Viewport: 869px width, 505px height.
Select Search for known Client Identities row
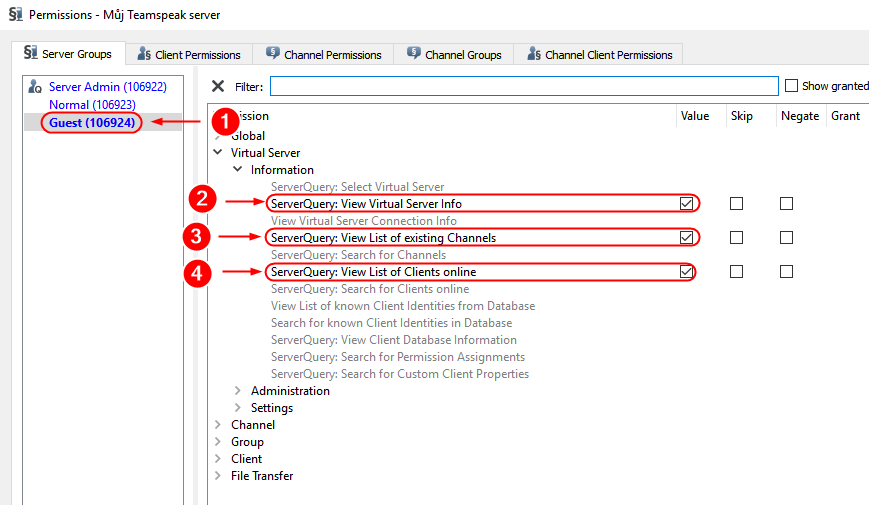click(x=391, y=323)
